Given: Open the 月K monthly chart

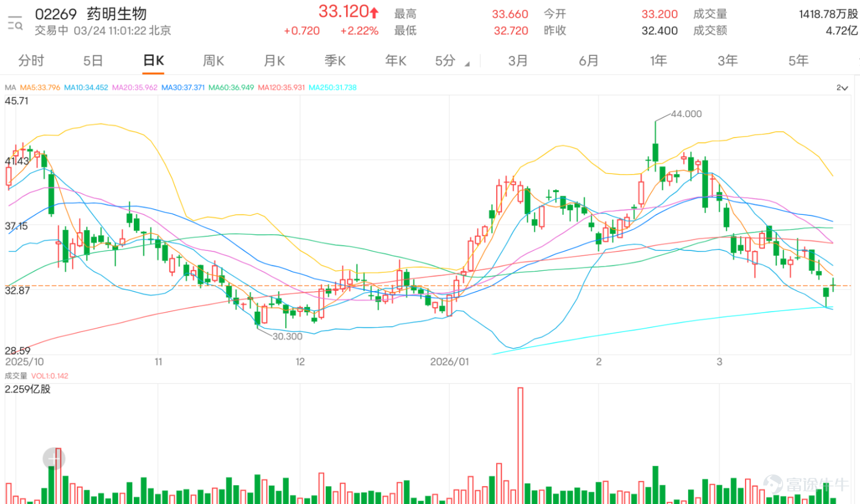Looking at the screenshot, I should pyautogui.click(x=274, y=61).
